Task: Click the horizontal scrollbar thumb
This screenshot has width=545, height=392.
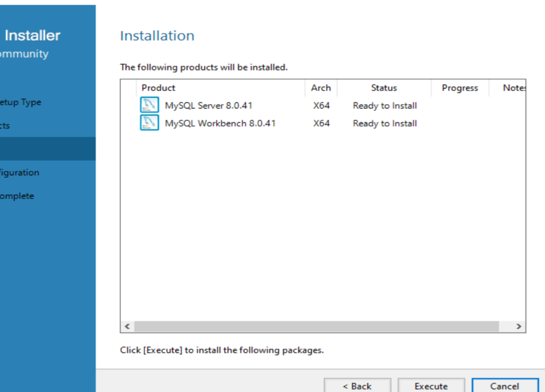Action: pos(317,326)
